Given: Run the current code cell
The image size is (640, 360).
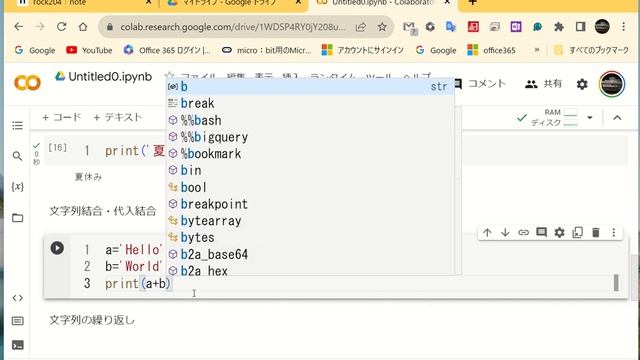Looking at the screenshot, I should point(57,248).
